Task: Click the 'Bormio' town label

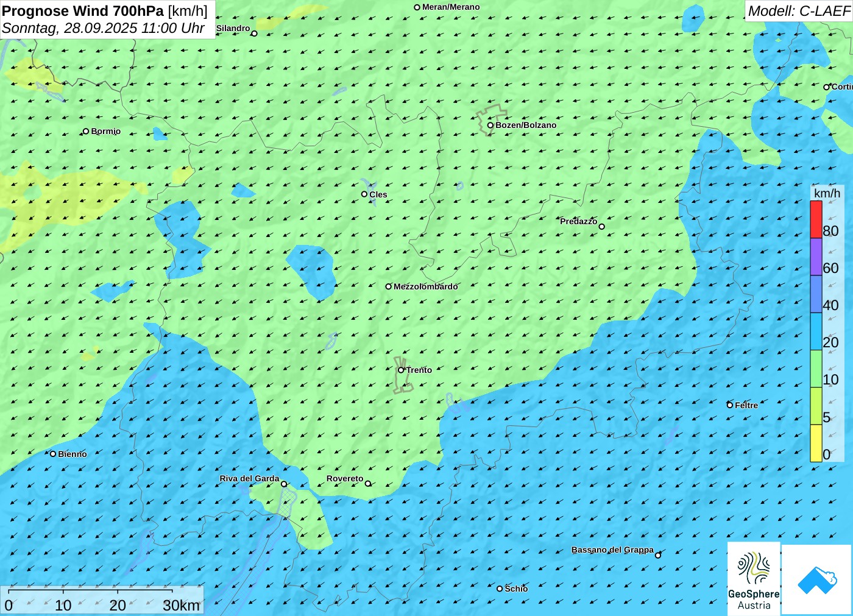Action: pyautogui.click(x=106, y=131)
